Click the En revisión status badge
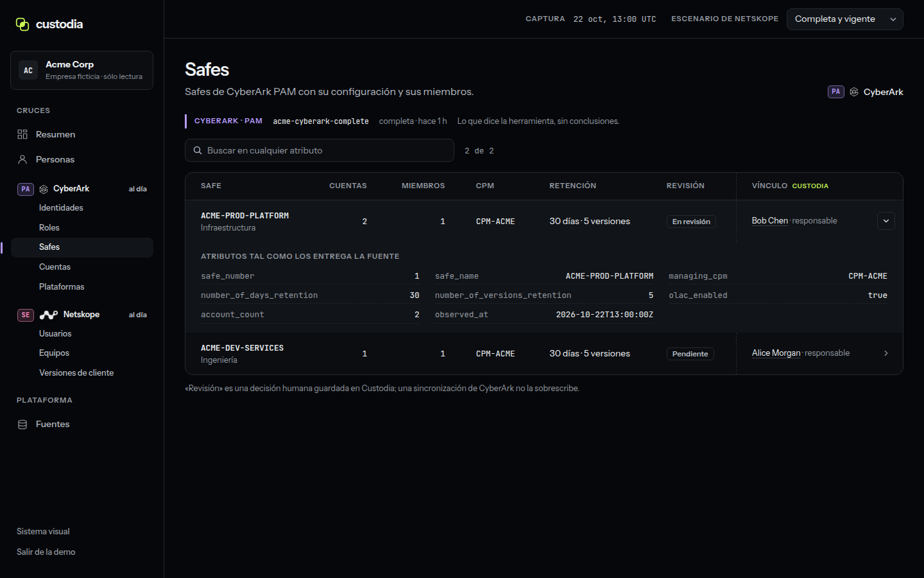Screen dimensions: 924x578 click(x=691, y=222)
